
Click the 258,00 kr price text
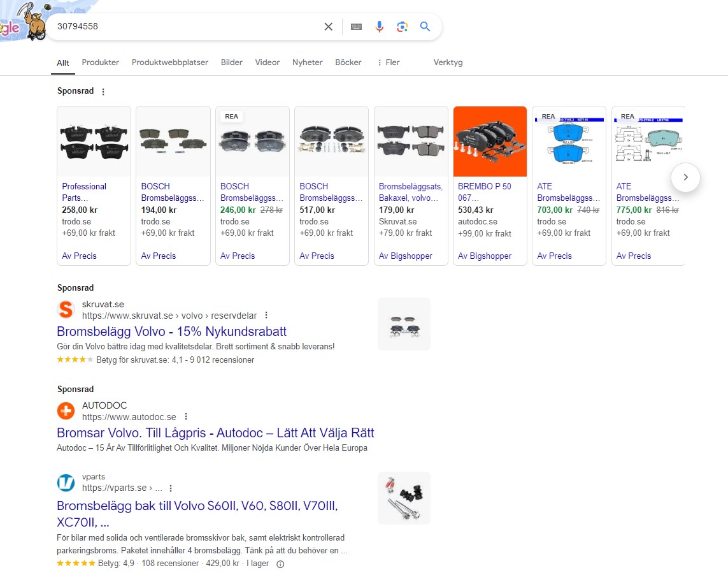point(80,210)
